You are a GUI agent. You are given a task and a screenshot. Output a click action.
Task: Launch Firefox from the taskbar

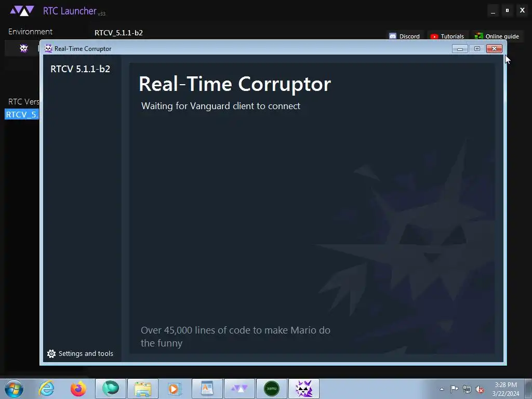(78, 389)
